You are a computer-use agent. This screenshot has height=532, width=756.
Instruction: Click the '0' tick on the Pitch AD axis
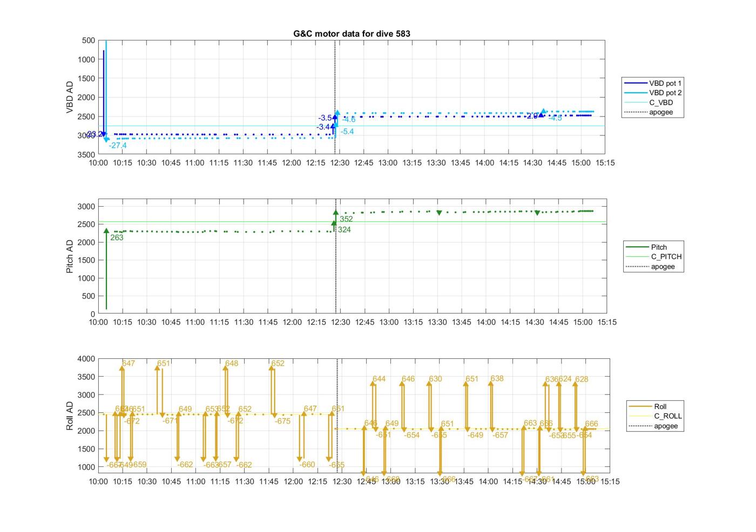coord(93,314)
